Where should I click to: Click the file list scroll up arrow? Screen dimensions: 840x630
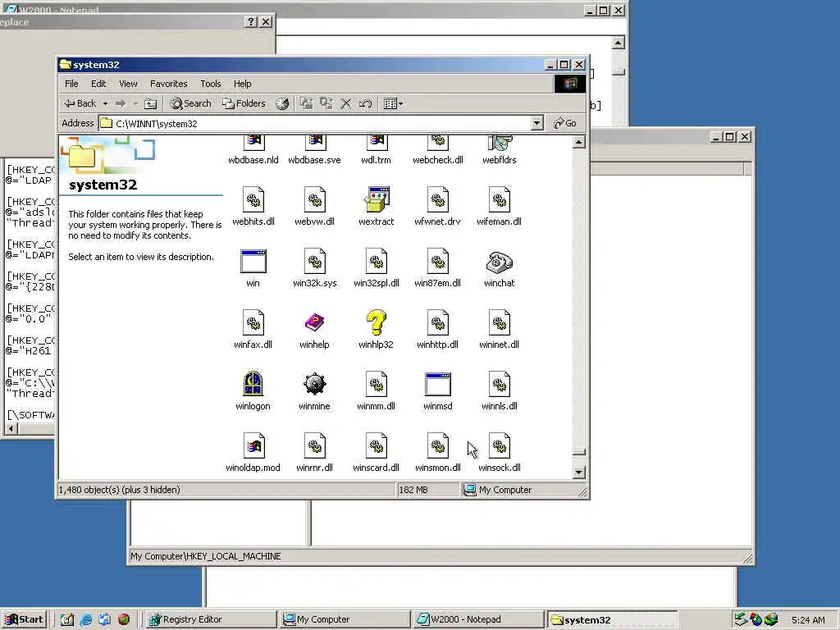point(578,143)
